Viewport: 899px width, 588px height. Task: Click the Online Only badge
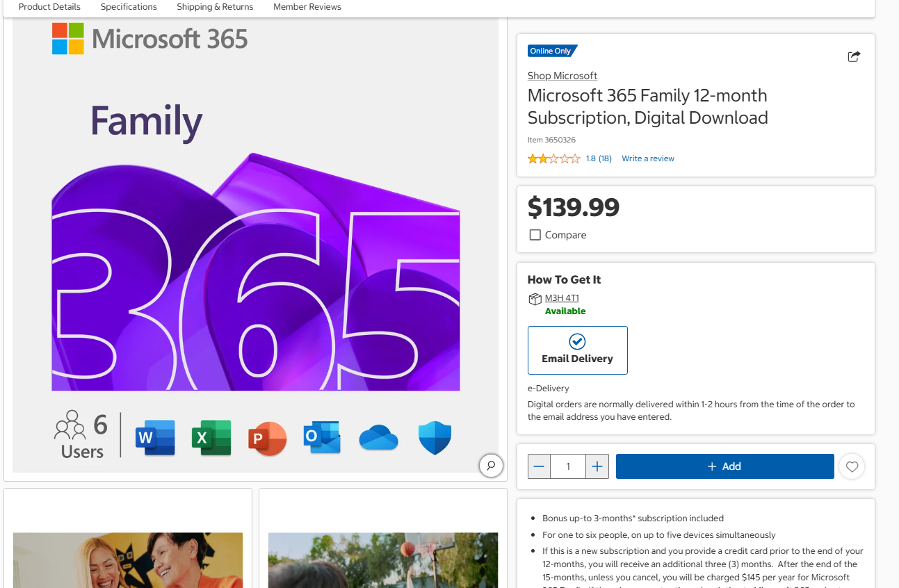[552, 51]
